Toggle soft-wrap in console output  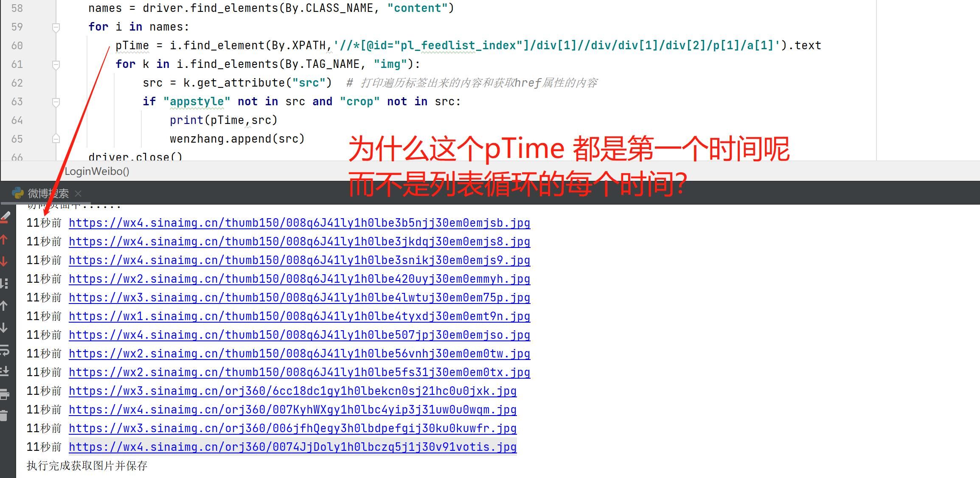coord(4,350)
